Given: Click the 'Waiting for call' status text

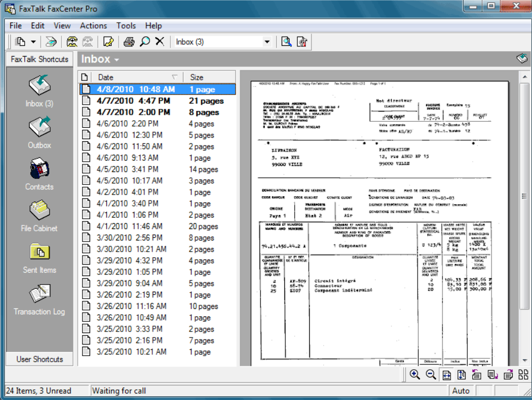Looking at the screenshot, I should (119, 391).
